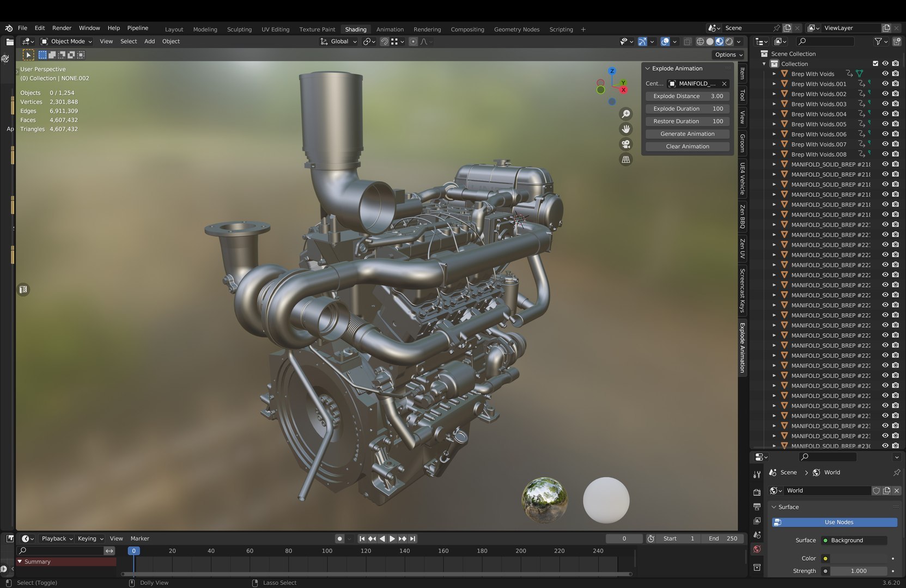Open the Zen UV sidebar tab
Image resolution: width=906 pixels, height=588 pixels.
[742, 249]
